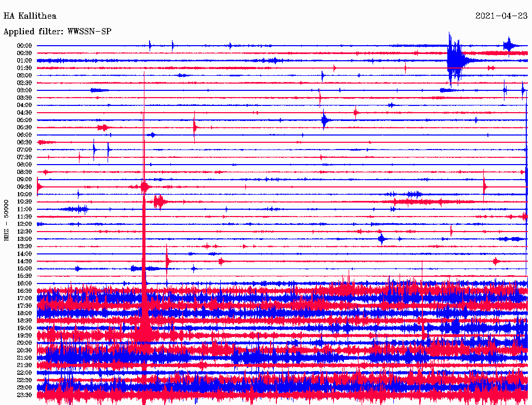
Task: Select the 05:30 time label
Action: 24,128
